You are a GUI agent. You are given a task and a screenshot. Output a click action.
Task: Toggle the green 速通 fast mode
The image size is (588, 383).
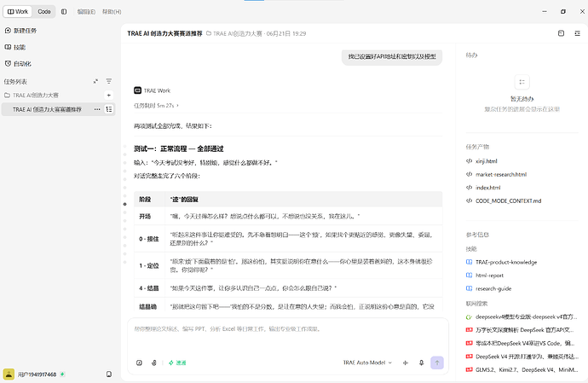(x=177, y=363)
